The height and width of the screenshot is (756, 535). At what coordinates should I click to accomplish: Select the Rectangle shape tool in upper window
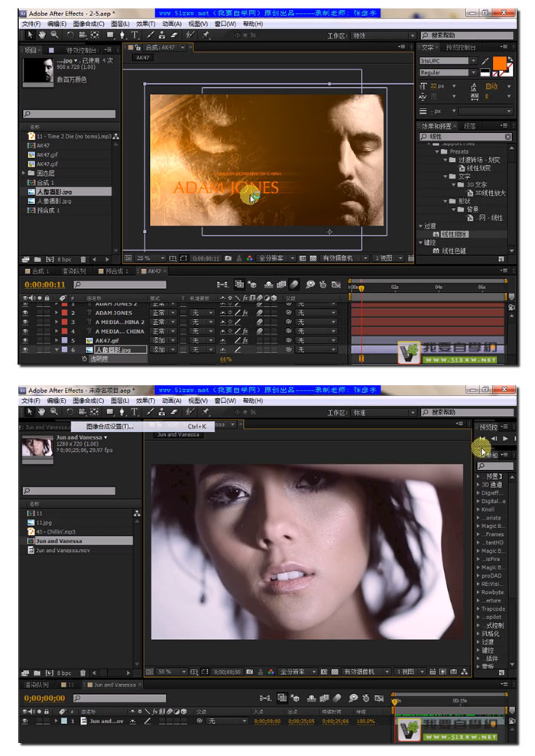click(x=110, y=34)
